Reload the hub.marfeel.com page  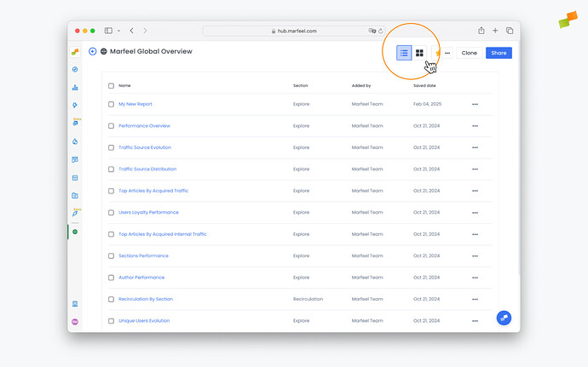[379, 31]
